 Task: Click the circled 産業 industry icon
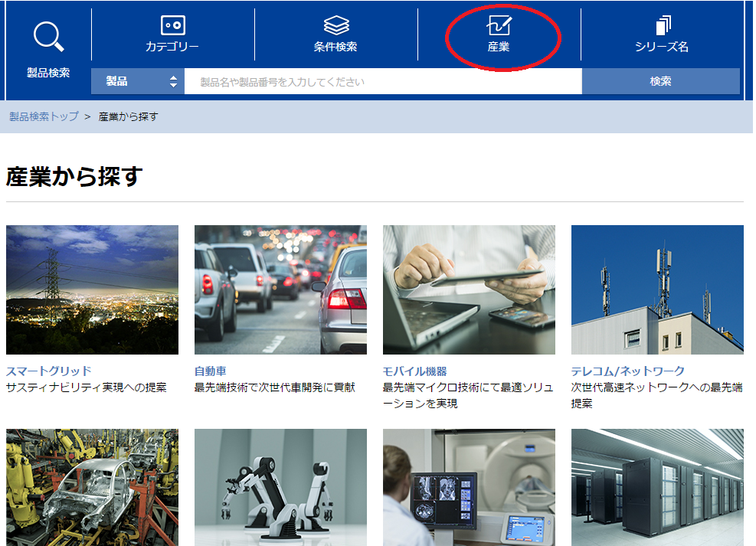[499, 26]
